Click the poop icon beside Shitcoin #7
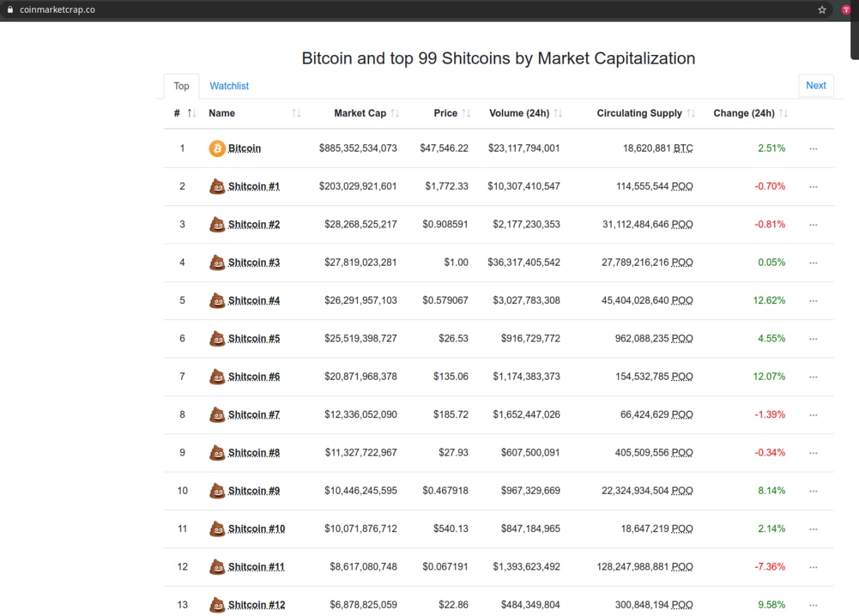This screenshot has width=859, height=616. [x=217, y=415]
